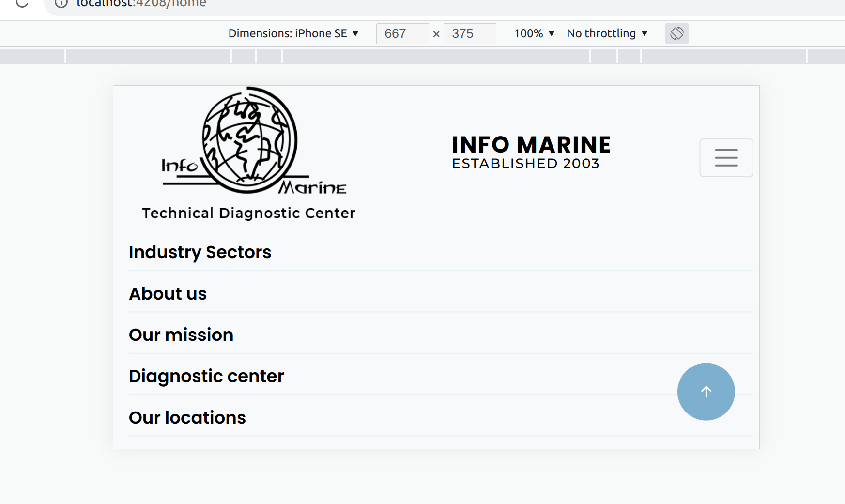Open the Industry Sectors menu item
Screen dimensions: 845x504
tap(200, 252)
